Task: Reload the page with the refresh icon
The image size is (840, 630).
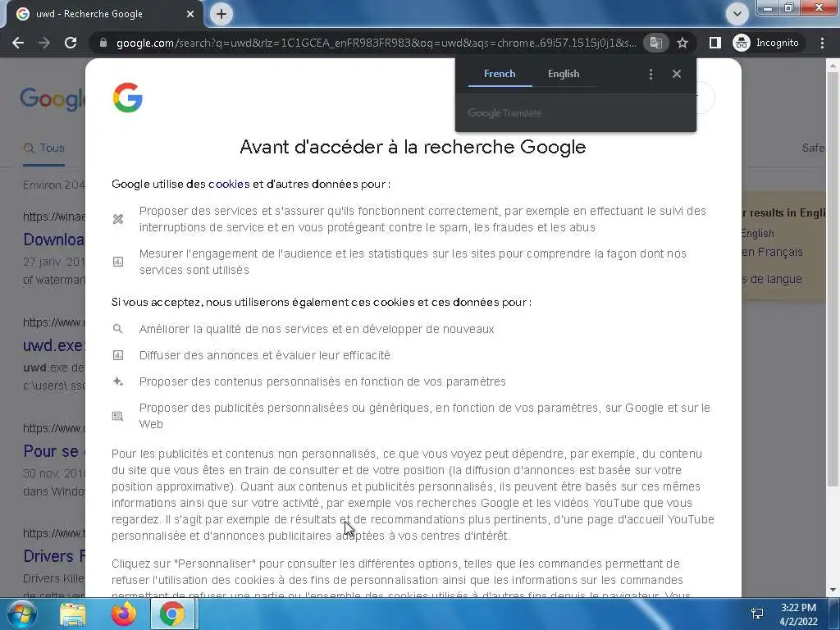Action: click(71, 43)
